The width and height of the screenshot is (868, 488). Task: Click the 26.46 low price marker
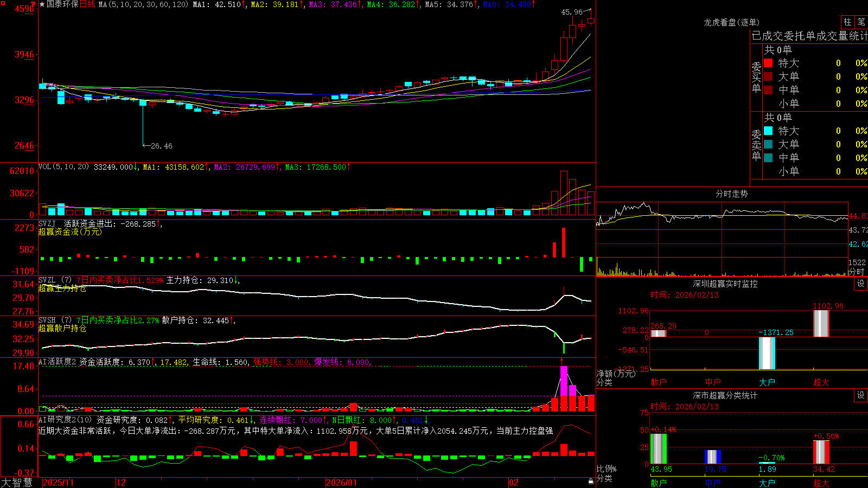(161, 146)
